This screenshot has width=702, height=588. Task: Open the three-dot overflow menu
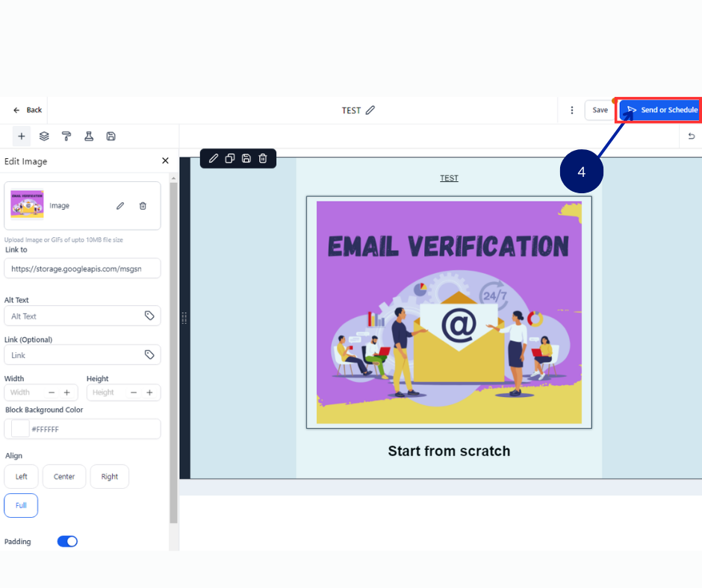click(572, 110)
